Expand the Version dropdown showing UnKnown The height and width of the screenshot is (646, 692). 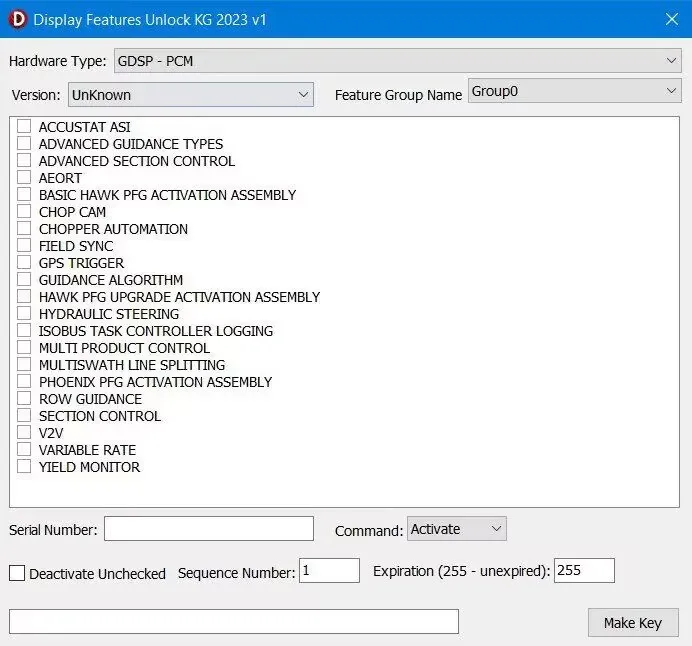(191, 94)
